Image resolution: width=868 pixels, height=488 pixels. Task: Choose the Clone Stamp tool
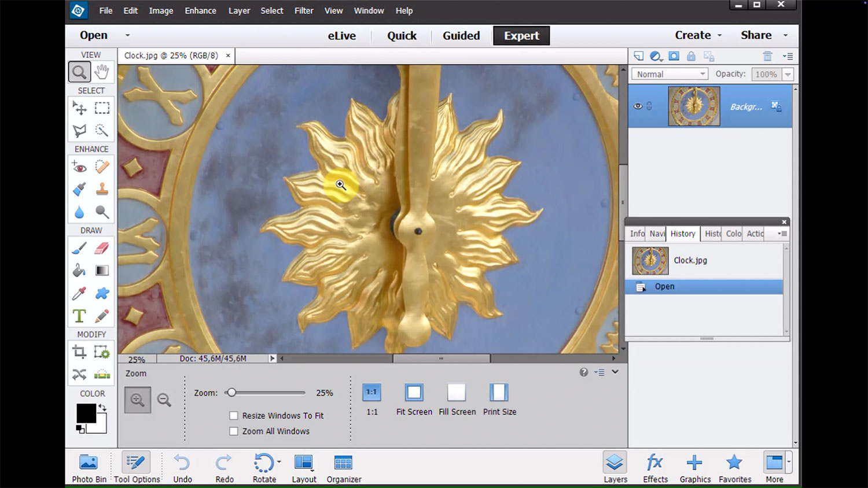(102, 189)
